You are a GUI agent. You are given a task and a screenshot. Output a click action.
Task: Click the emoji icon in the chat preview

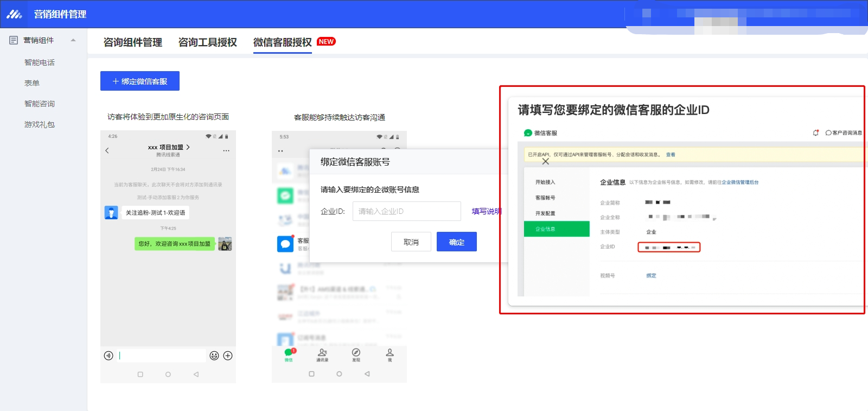214,356
